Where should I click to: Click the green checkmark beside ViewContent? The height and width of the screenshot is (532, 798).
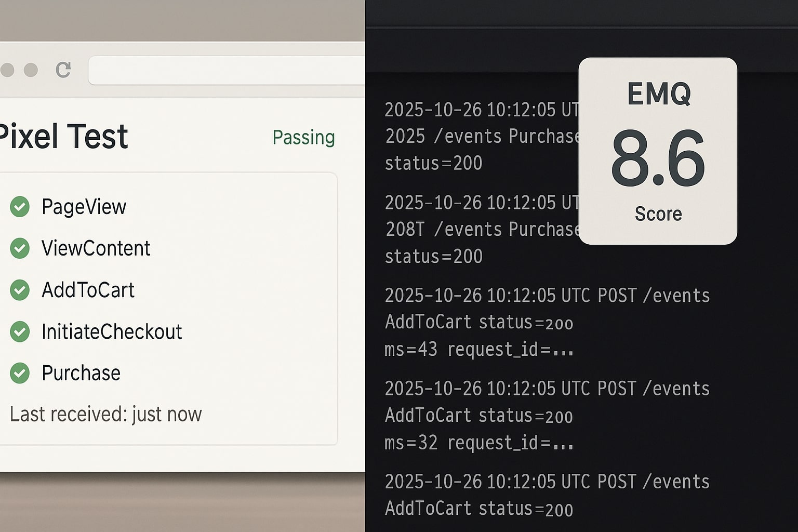[20, 248]
